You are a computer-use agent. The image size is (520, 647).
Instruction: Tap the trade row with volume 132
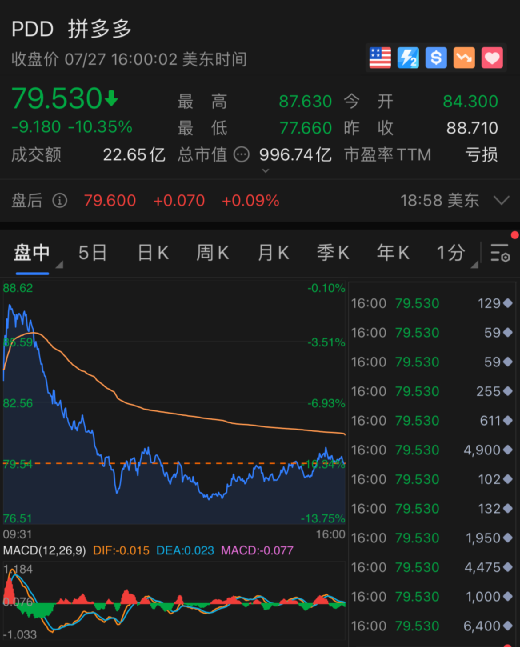point(432,509)
